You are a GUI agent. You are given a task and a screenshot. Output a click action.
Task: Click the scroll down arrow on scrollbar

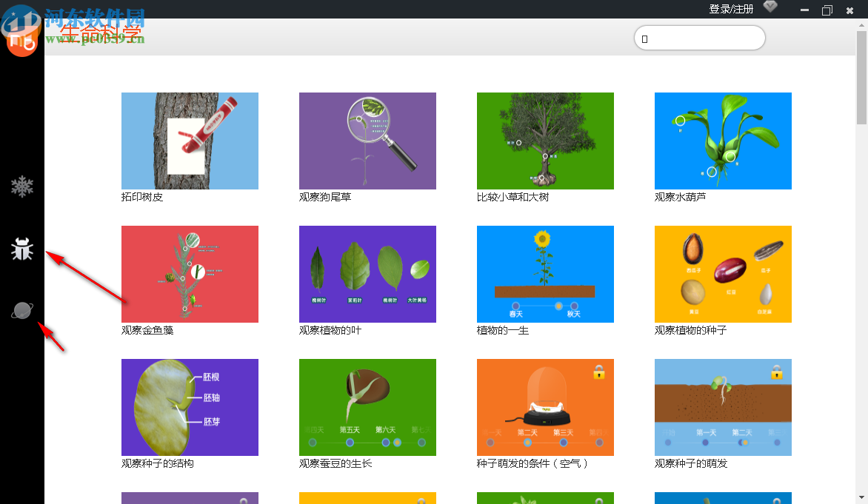click(x=861, y=497)
